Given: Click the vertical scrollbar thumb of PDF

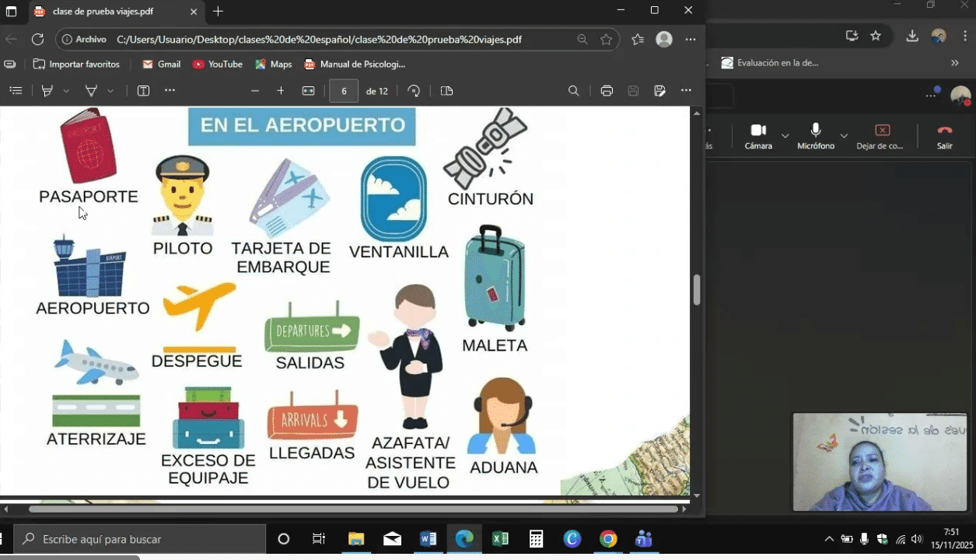Looking at the screenshot, I should 697,290.
